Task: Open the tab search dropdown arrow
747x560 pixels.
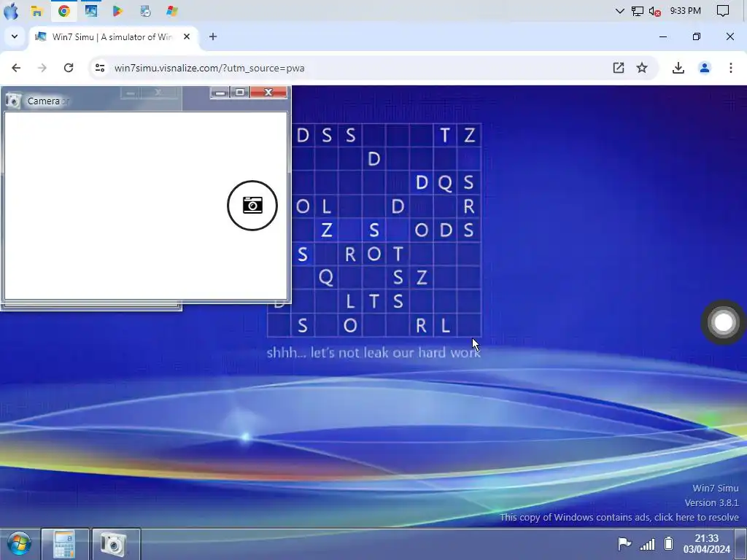Action: pyautogui.click(x=15, y=36)
